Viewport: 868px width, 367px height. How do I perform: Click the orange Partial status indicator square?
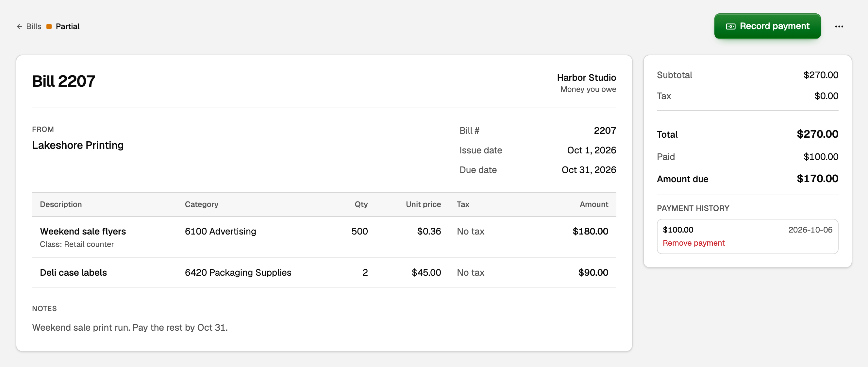tap(49, 26)
